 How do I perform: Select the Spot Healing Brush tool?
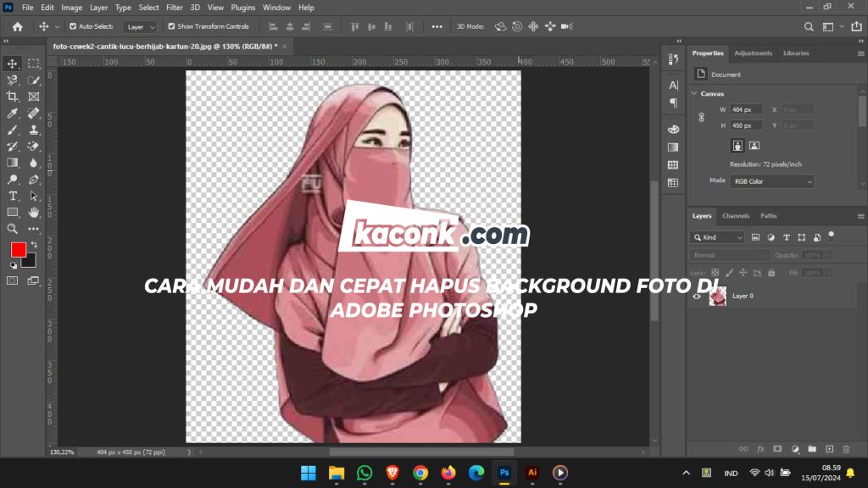coord(34,114)
